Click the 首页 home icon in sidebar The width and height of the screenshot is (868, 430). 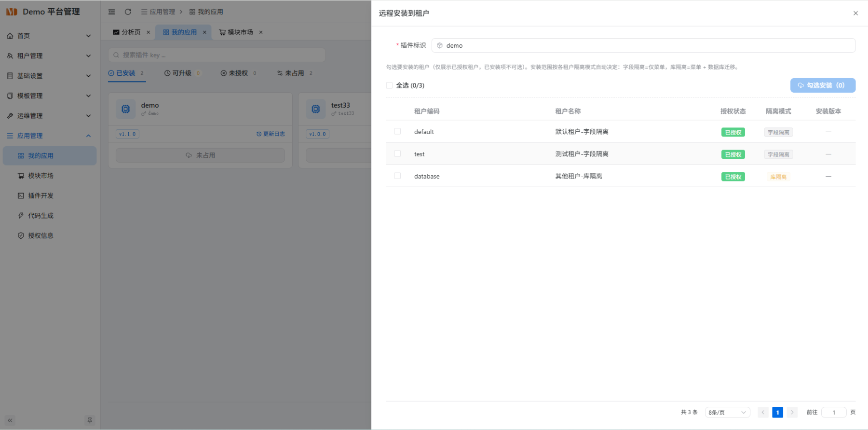10,36
